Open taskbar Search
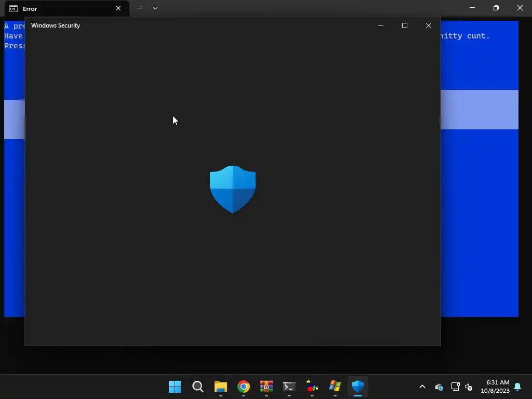Viewport: 532px width, 399px height. [198, 387]
